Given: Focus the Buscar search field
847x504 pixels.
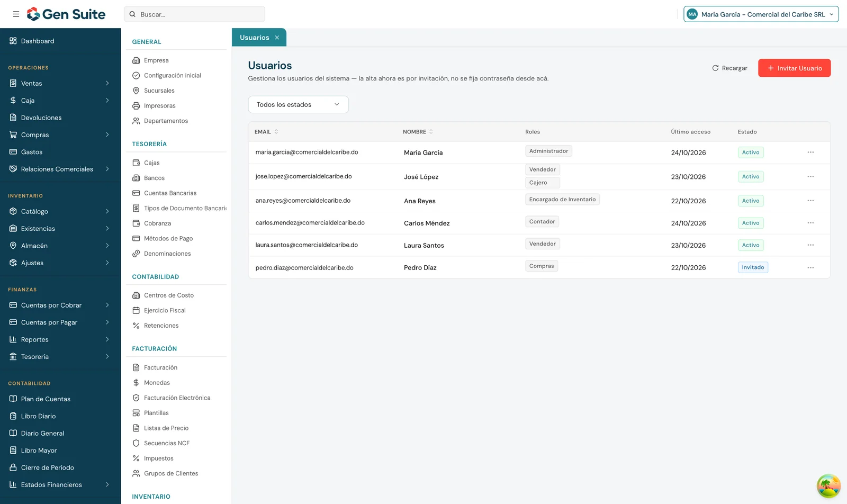Looking at the screenshot, I should click(194, 14).
